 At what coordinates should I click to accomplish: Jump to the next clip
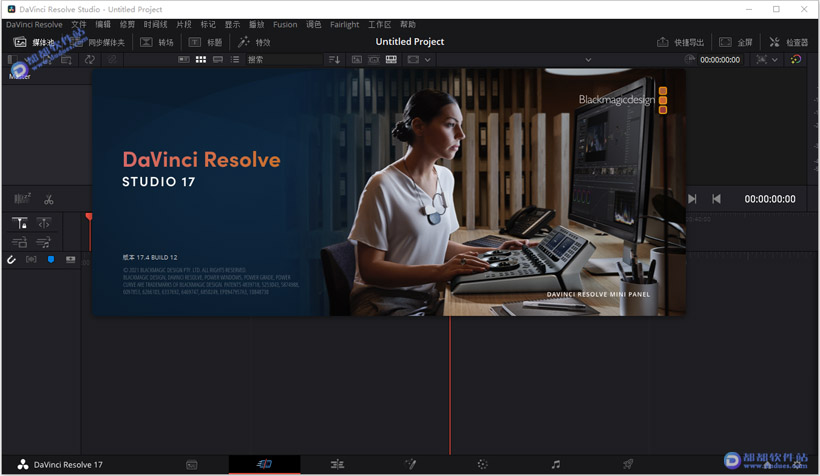tap(692, 199)
